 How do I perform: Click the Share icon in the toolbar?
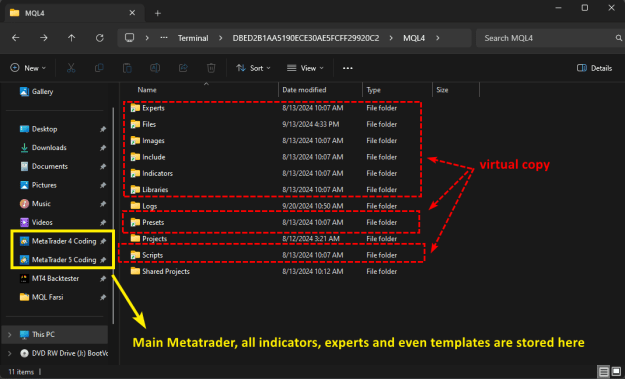coord(183,68)
